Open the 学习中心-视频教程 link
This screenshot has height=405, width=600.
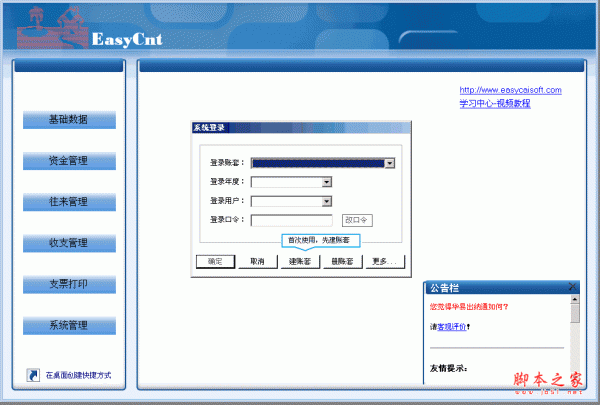tap(495, 103)
